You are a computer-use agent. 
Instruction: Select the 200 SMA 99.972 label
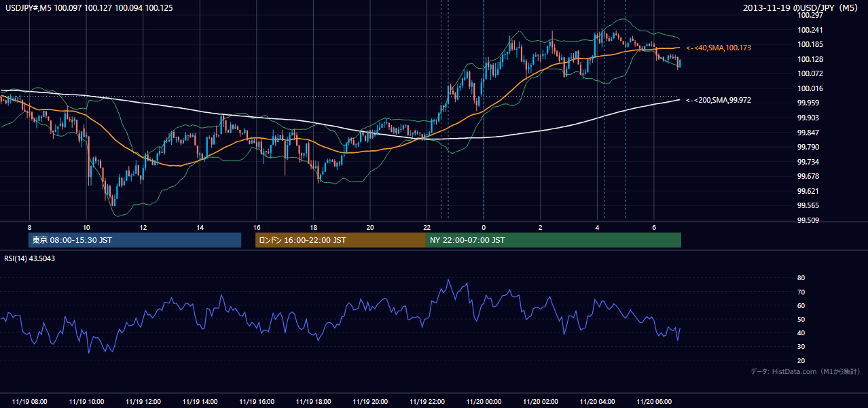pyautogui.click(x=719, y=100)
